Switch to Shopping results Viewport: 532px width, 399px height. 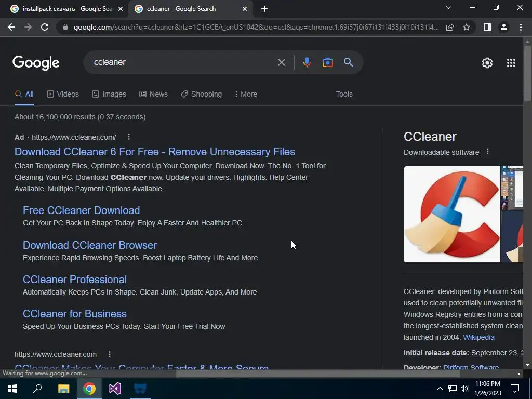pos(201,95)
